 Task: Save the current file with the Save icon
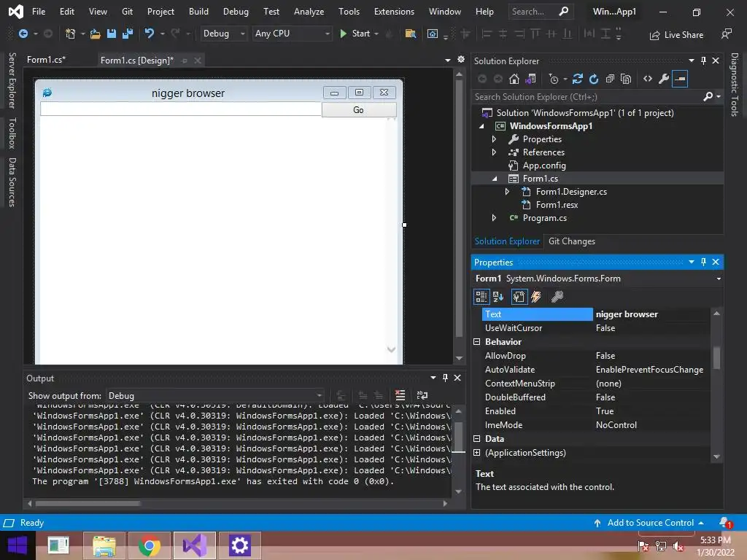coord(112,34)
